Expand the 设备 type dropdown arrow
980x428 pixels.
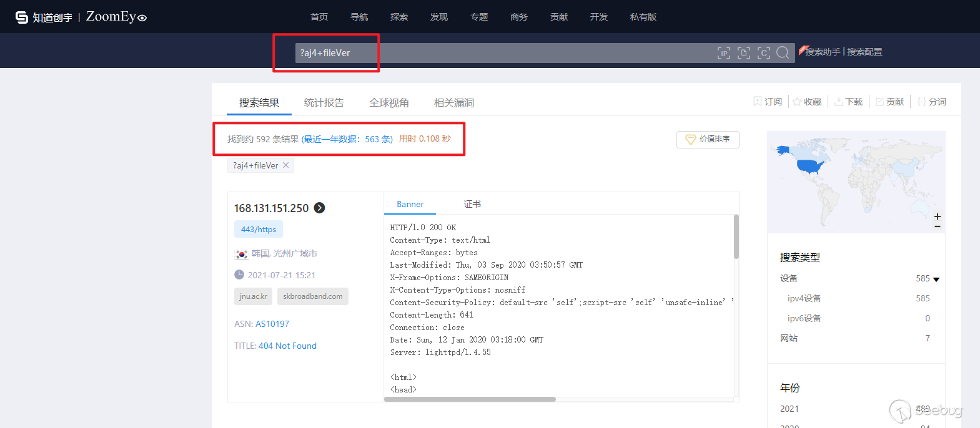[x=936, y=280]
